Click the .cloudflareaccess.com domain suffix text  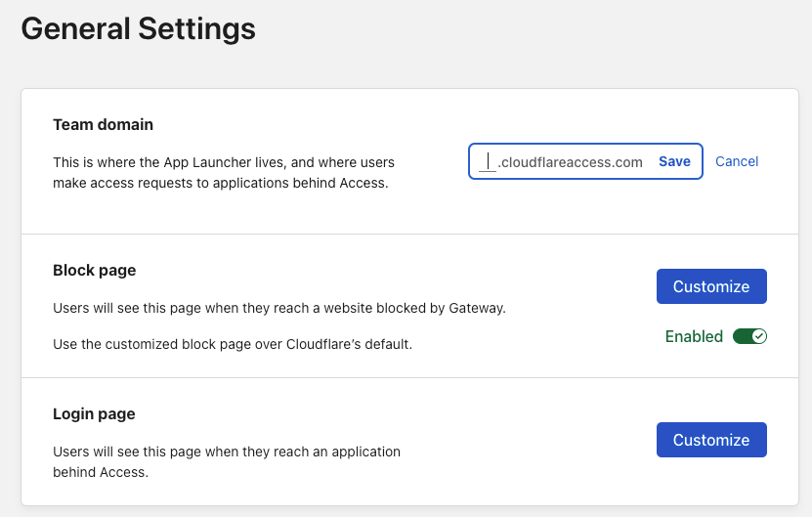571,162
